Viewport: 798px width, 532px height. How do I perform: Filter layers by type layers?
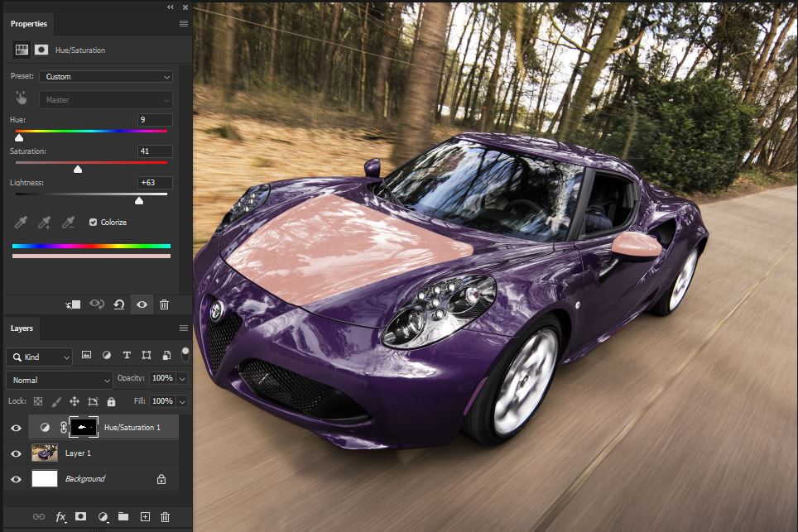pos(127,355)
